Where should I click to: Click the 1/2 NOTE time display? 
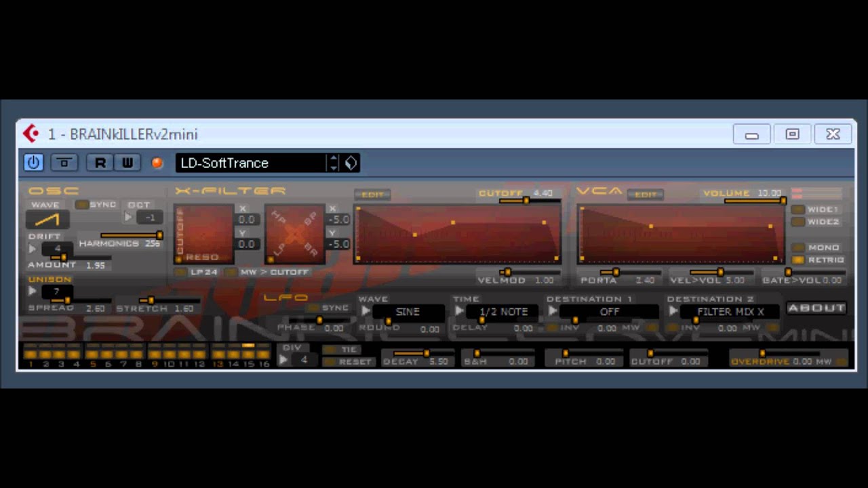pos(504,312)
